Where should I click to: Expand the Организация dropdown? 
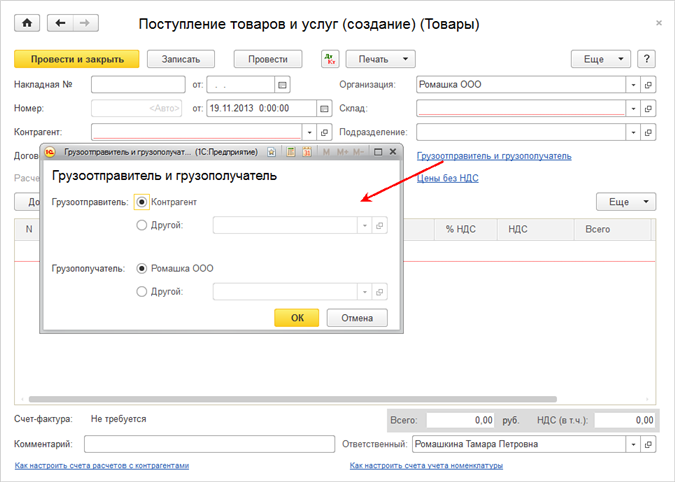[x=633, y=85]
